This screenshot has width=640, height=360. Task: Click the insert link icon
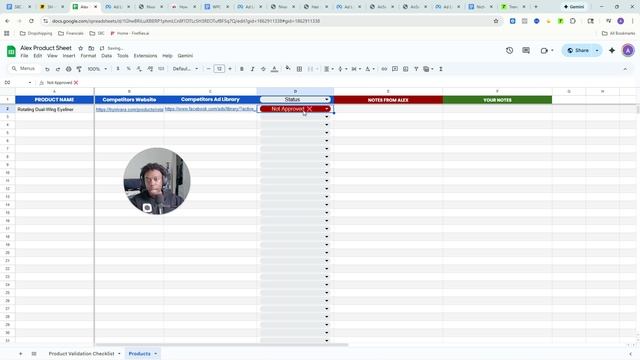click(384, 69)
